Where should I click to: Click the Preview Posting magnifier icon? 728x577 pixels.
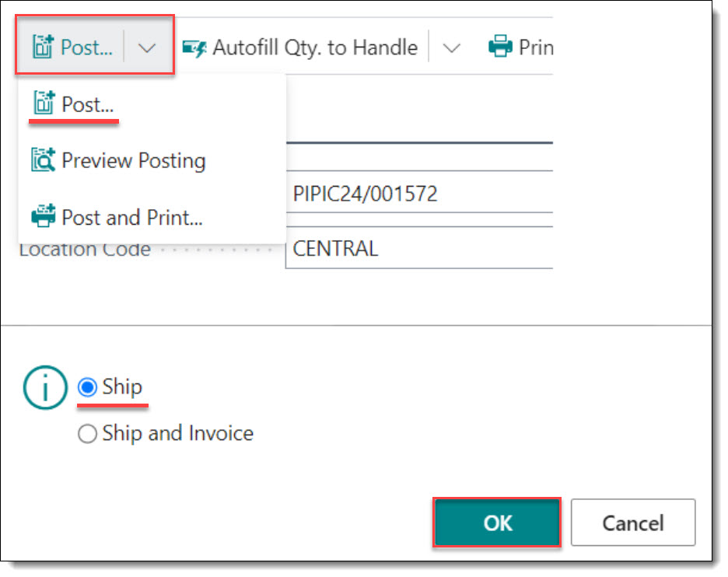pos(44,160)
